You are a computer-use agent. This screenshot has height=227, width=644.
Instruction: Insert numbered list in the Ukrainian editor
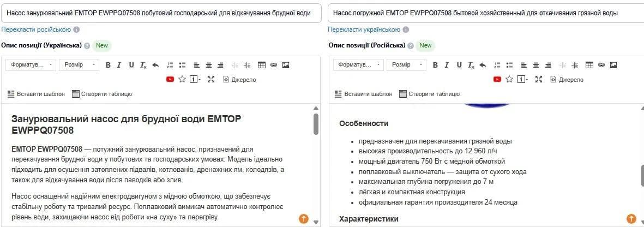click(170, 65)
